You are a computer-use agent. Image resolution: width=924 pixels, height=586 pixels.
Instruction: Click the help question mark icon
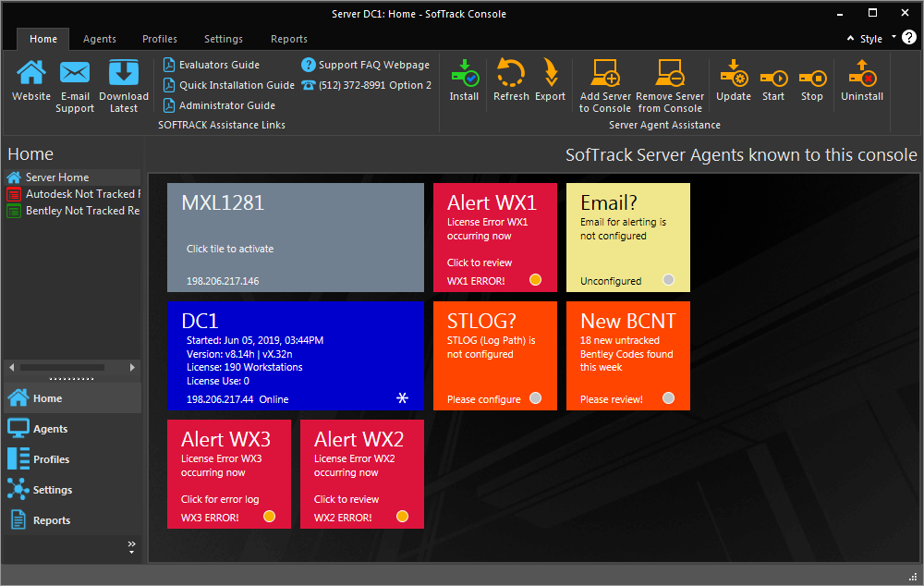click(x=909, y=38)
